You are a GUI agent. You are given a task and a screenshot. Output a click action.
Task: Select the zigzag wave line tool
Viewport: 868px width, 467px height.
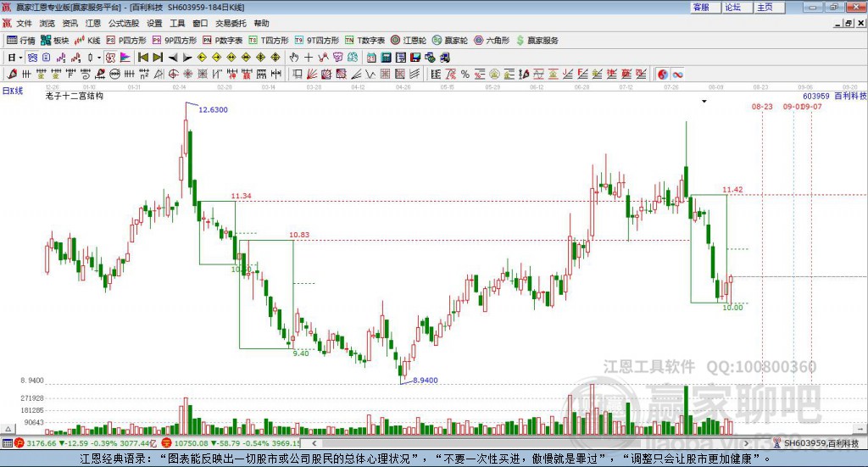[x=371, y=74]
